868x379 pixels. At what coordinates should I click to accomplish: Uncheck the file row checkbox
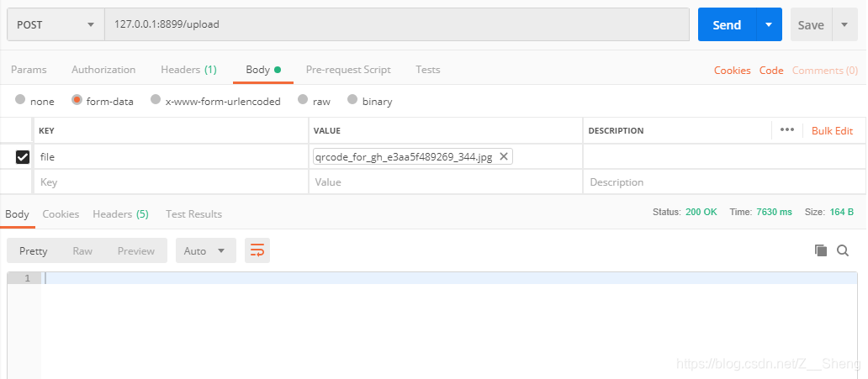[22, 158]
